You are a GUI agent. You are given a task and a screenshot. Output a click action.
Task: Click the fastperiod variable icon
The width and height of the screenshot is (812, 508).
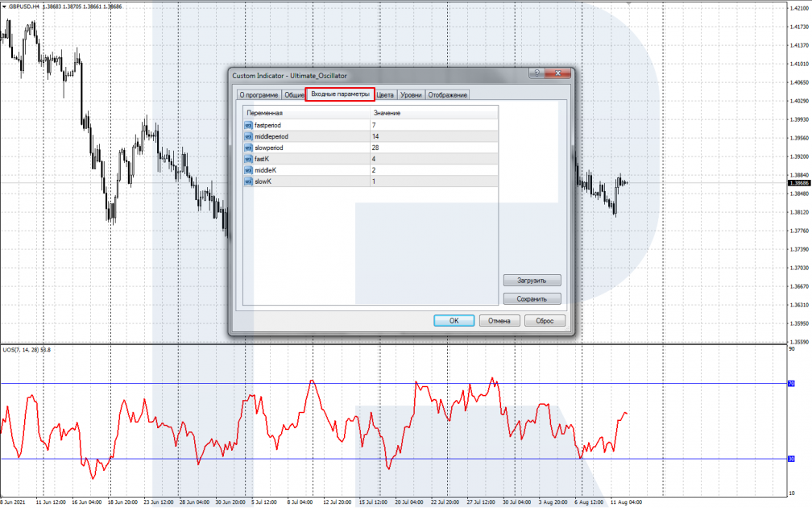coord(247,126)
